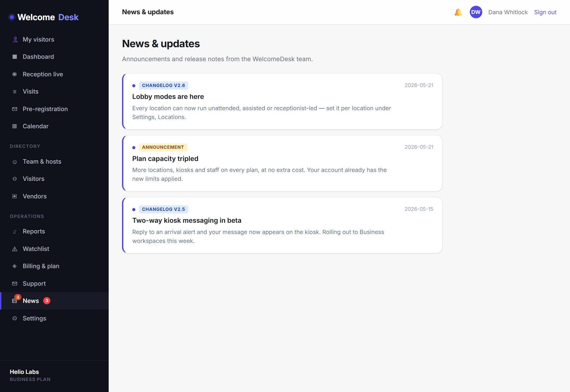570x392 pixels.
Task: Click the Sign out link
Action: point(545,12)
